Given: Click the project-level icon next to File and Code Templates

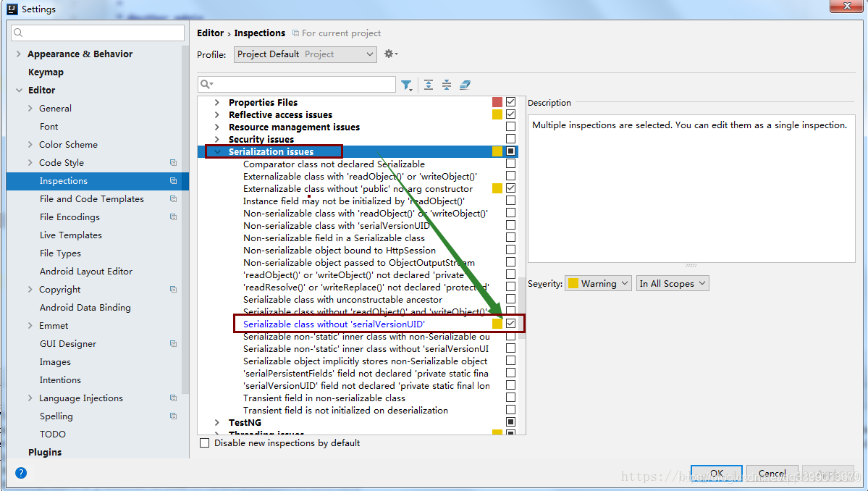Looking at the screenshot, I should pos(173,198).
